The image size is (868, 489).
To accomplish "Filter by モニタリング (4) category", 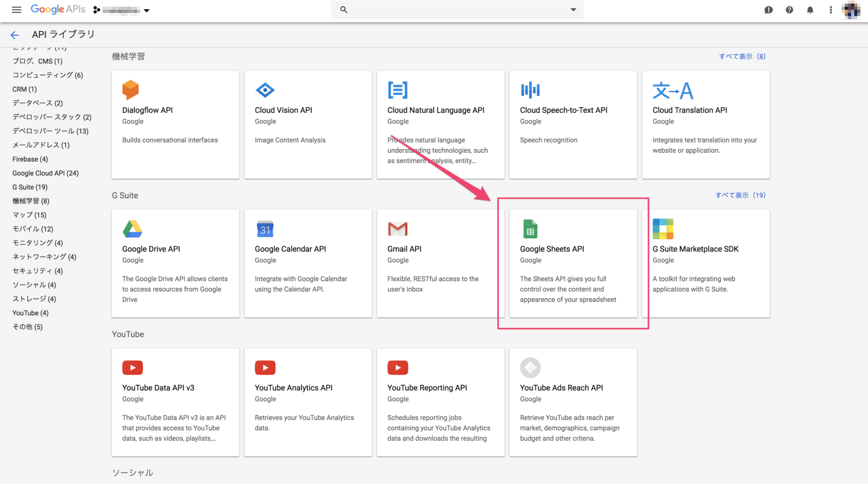I will [x=38, y=243].
